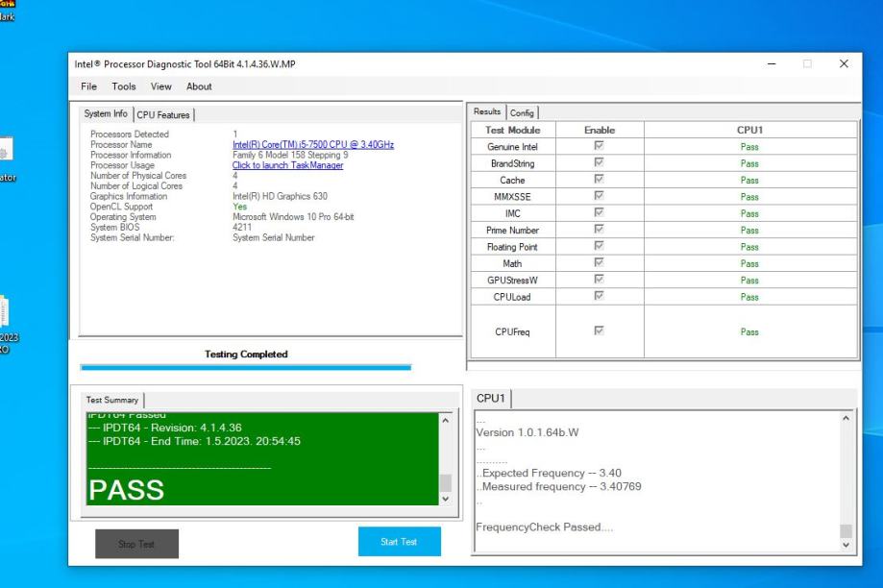Switch to the Config tab
This screenshot has height=588, width=883.
click(x=523, y=112)
